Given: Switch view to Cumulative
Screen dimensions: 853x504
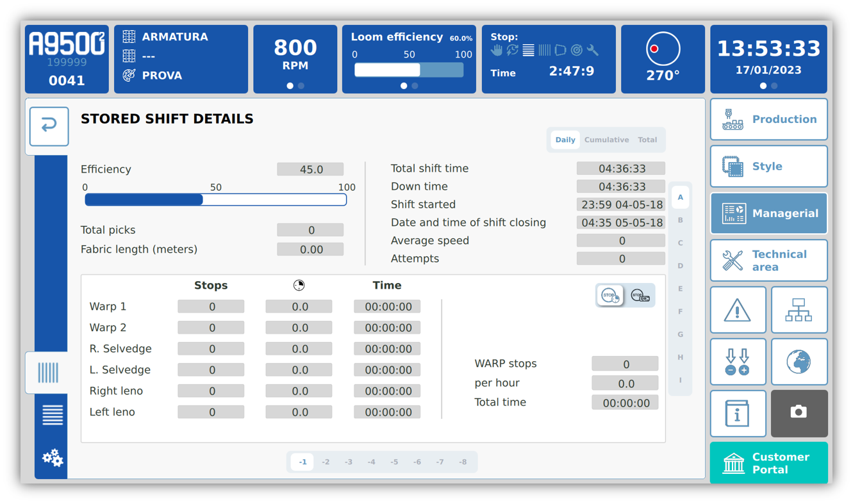Looking at the screenshot, I should [606, 140].
